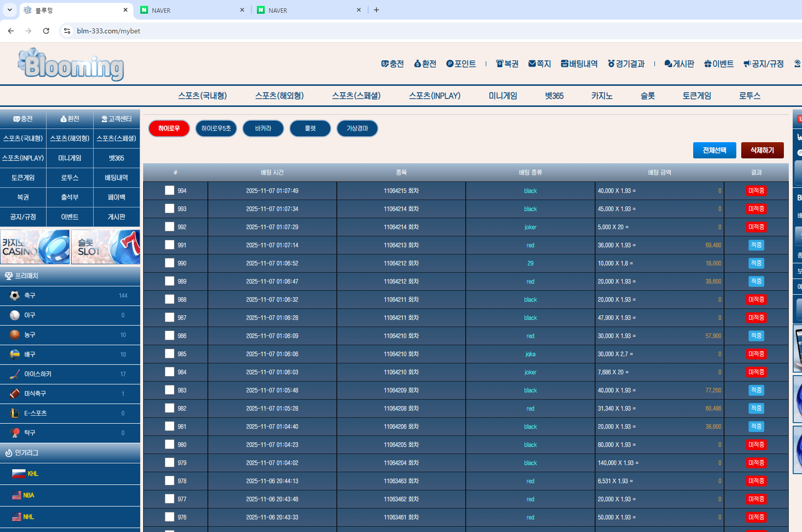
Task: Open the browser tab list dropdown
Action: click(x=9, y=10)
